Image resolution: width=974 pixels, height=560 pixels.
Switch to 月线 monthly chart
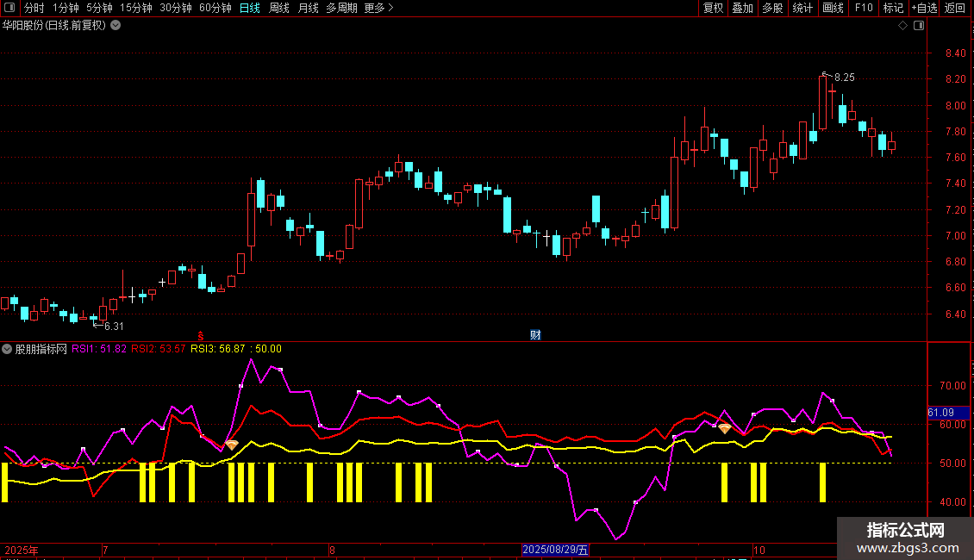308,8
